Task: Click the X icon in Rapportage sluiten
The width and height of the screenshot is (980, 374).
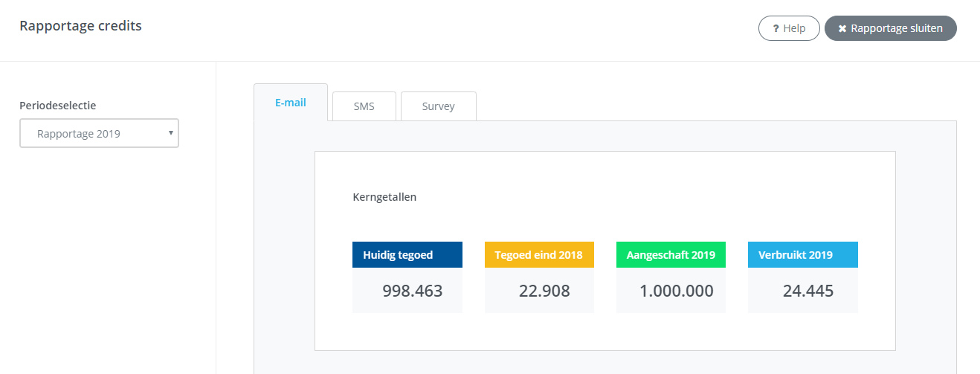Action: [842, 28]
